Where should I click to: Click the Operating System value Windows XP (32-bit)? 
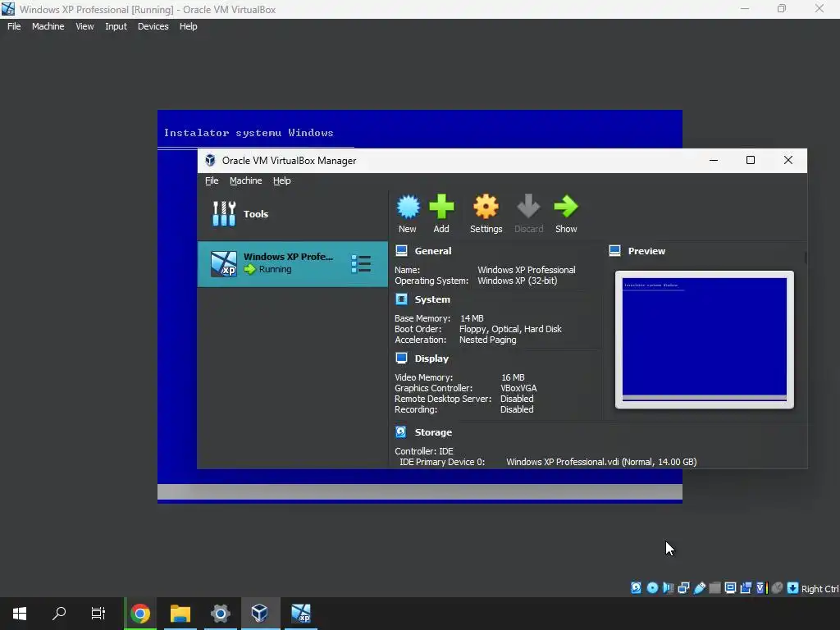point(517,281)
